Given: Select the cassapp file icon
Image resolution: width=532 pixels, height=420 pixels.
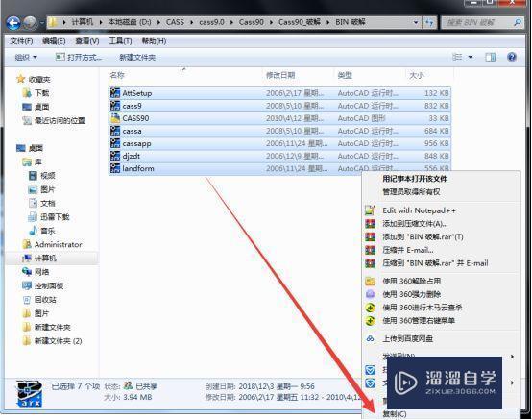Looking at the screenshot, I should 115,143.
